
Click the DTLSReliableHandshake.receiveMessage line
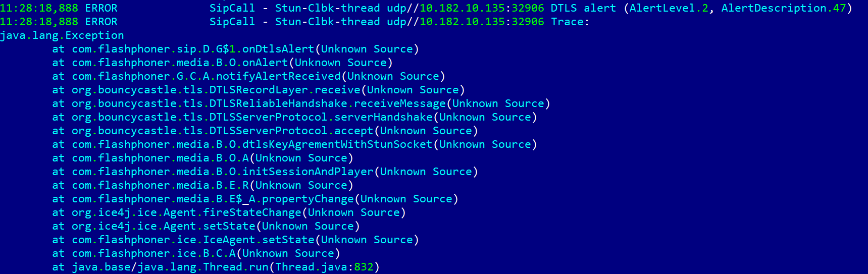tap(327, 103)
